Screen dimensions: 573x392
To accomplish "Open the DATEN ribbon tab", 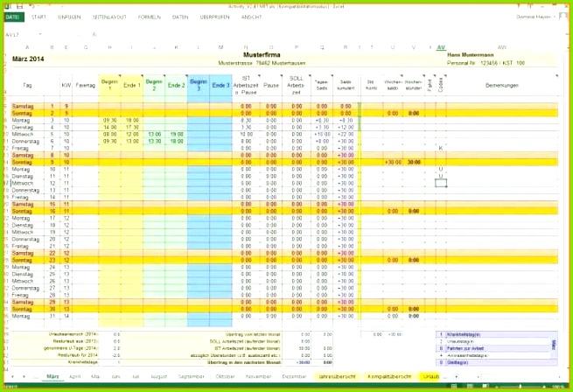I will [180, 17].
